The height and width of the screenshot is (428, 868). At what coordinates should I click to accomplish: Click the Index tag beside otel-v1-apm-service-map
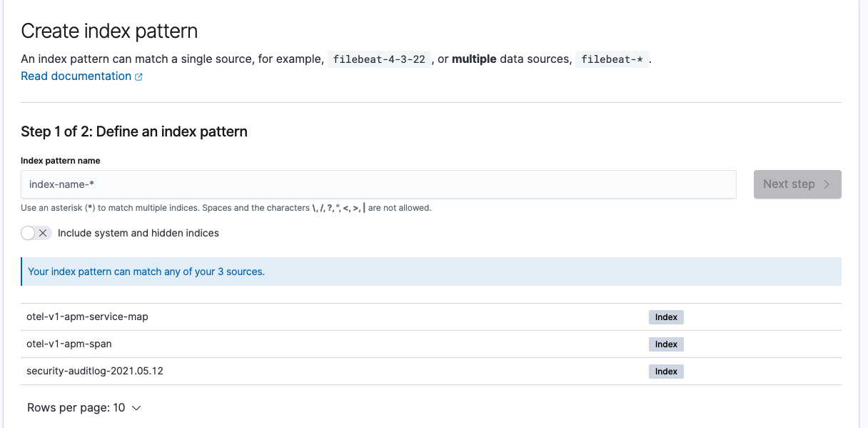pyautogui.click(x=665, y=317)
